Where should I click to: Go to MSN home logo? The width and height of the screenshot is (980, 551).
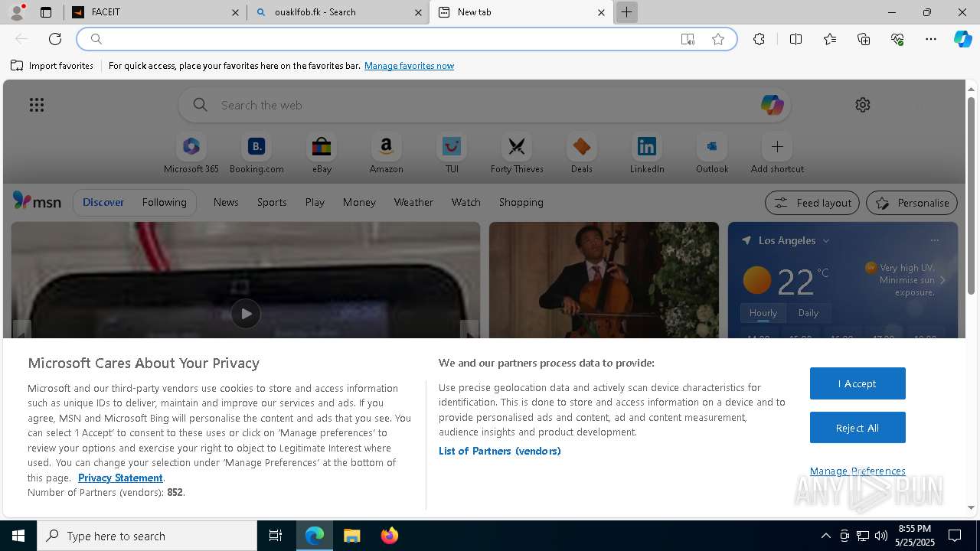click(x=37, y=201)
